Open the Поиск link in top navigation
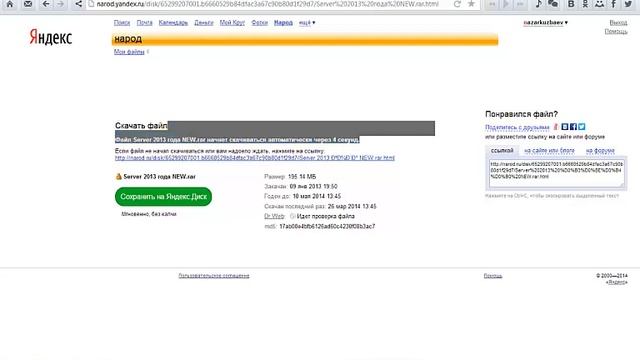The height and width of the screenshot is (360, 640). pyautogui.click(x=122, y=23)
